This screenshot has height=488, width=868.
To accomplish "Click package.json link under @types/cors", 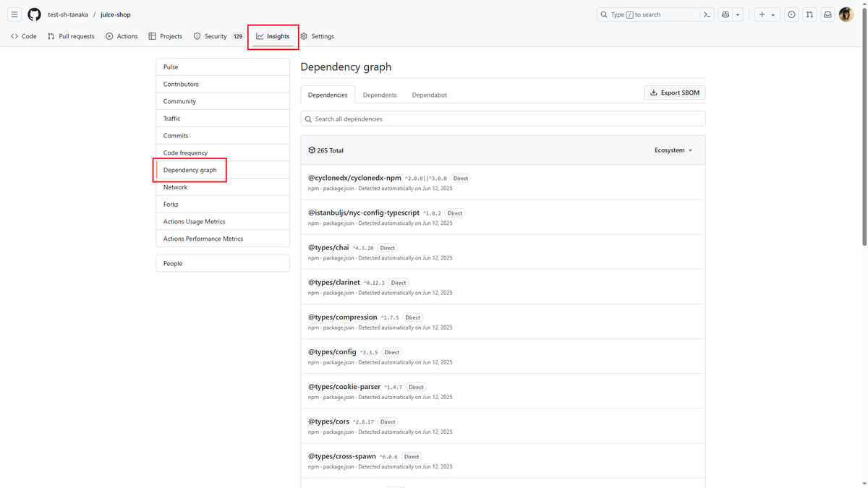I will tap(339, 432).
